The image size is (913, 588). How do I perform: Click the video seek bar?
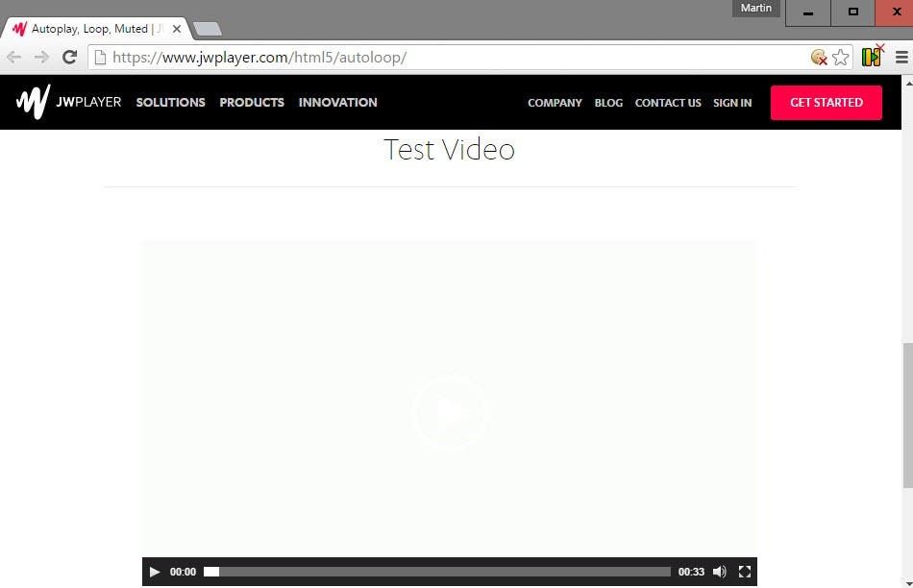[436, 572]
